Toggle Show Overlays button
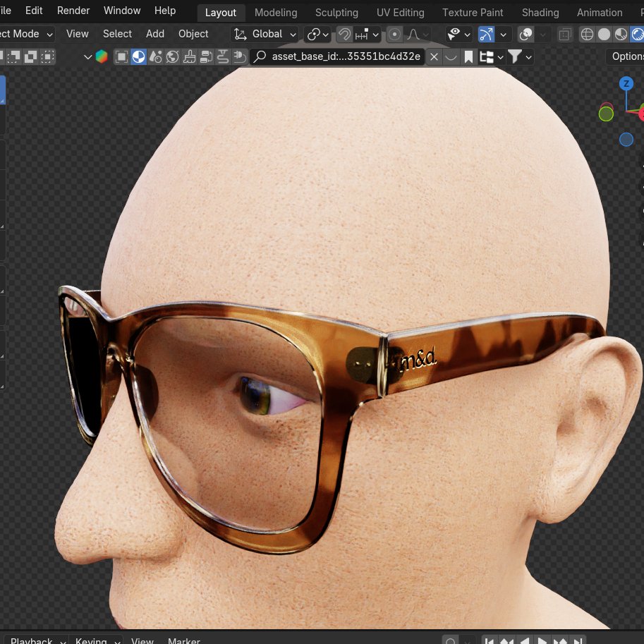This screenshot has height=644, width=644. (x=525, y=35)
